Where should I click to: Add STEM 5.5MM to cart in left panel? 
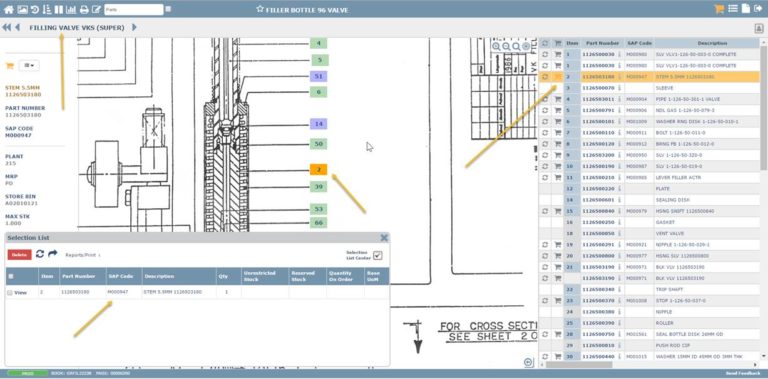click(9, 66)
